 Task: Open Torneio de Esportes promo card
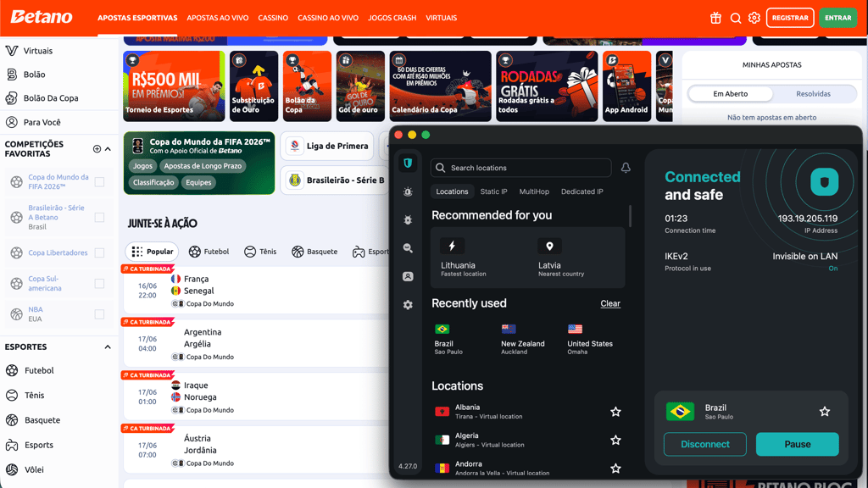(174, 86)
